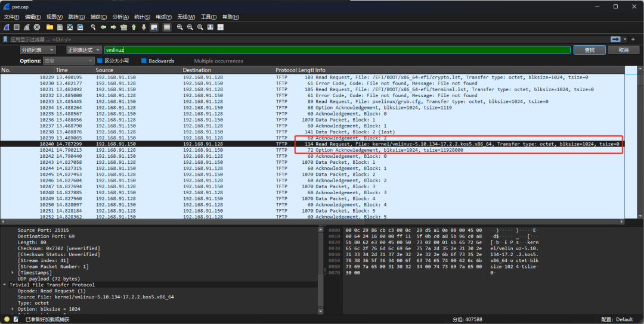Click the expert information status circle icon
Screen dimensions: 644x324
point(7,319)
